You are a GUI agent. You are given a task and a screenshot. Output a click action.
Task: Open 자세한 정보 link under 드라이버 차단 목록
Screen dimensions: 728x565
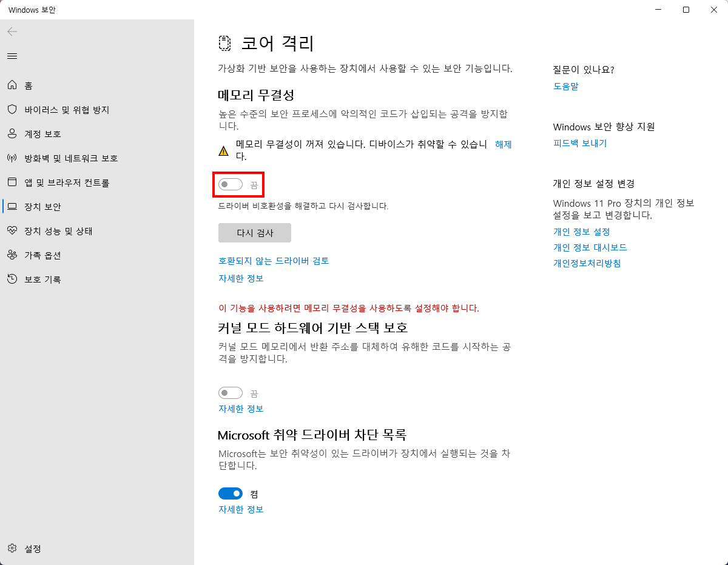[x=241, y=509]
